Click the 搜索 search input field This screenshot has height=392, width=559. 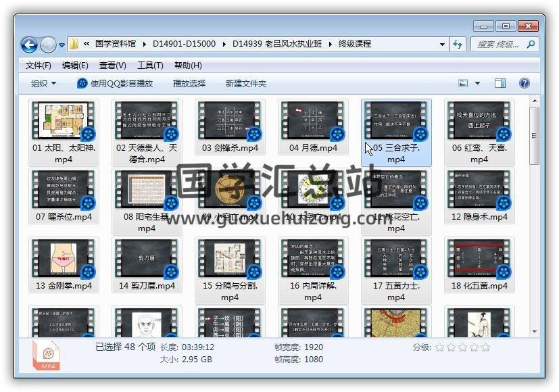[499, 44]
